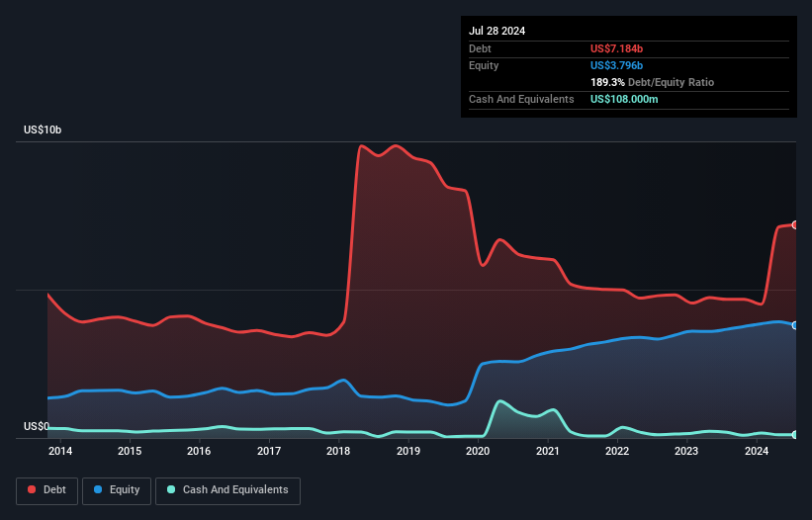This screenshot has width=812, height=520.
Task: Click the US$10b y-axis label
Action: tap(43, 130)
